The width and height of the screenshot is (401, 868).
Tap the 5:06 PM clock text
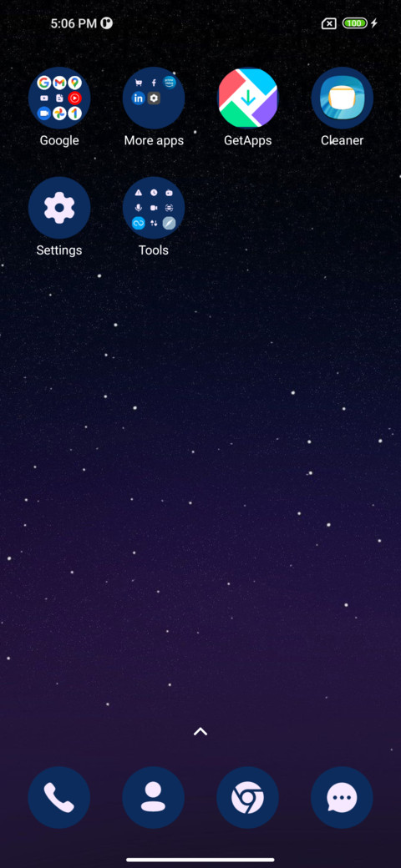[74, 23]
